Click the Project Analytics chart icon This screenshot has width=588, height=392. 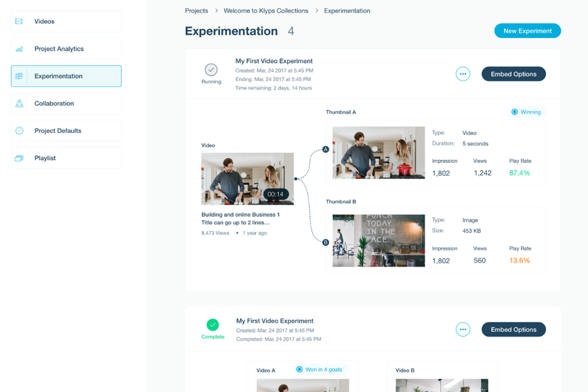(19, 48)
